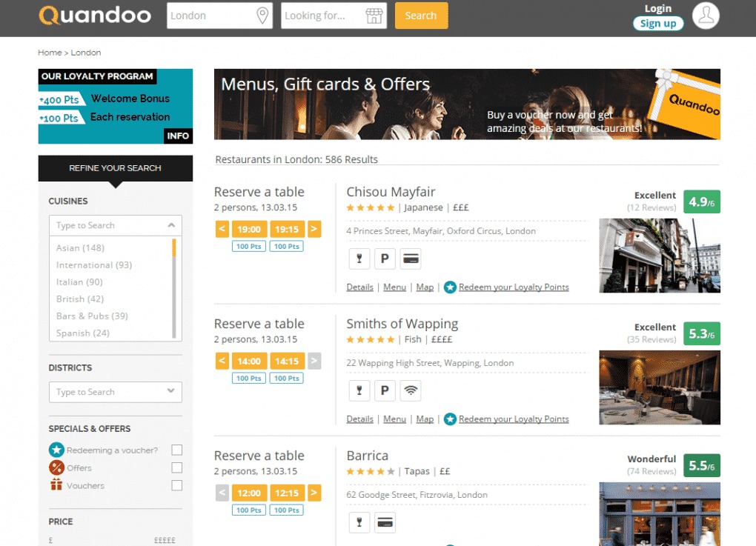
Task: Click the credit card icon for Chisou Mayfair
Action: [411, 259]
